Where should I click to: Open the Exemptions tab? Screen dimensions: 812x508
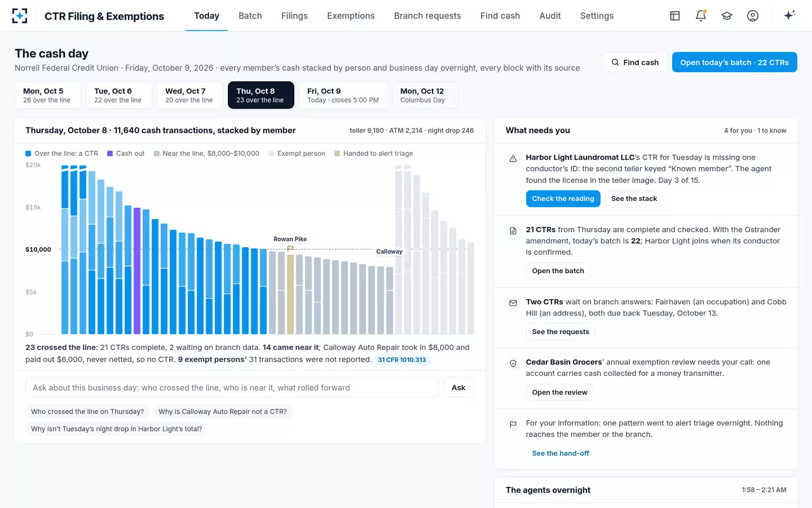pyautogui.click(x=351, y=16)
